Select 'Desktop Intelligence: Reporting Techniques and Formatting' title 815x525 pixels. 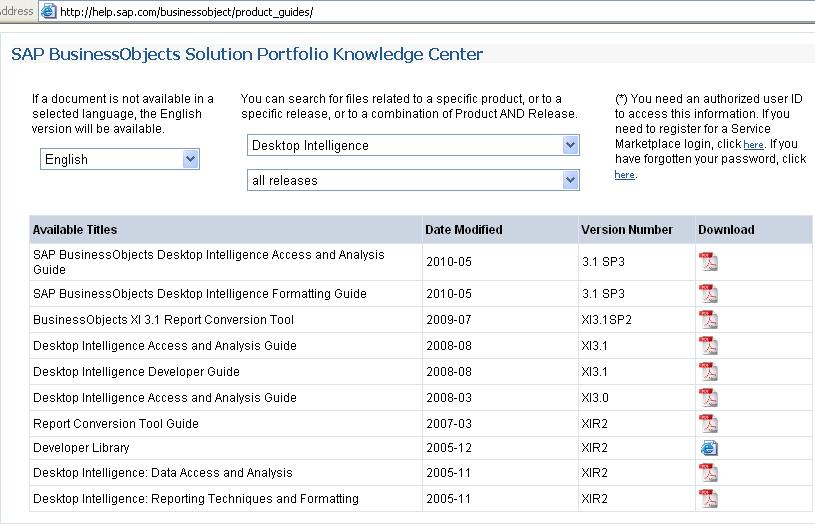click(x=196, y=498)
